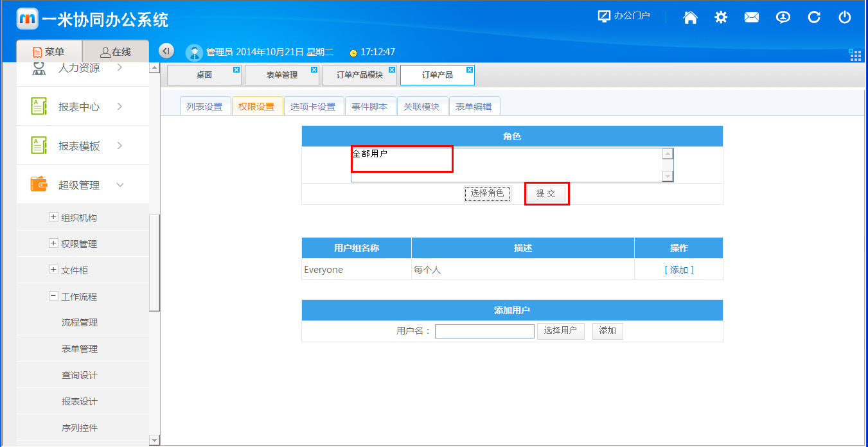868x447 pixels.
Task: Click the 超级管理 wallet icon
Action: point(39,184)
